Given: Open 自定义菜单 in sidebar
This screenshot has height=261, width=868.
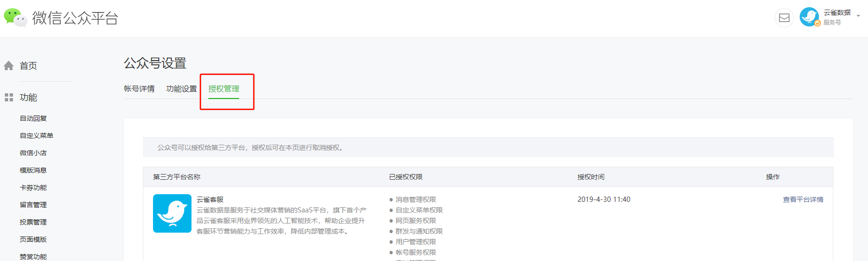Looking at the screenshot, I should click(x=37, y=136).
